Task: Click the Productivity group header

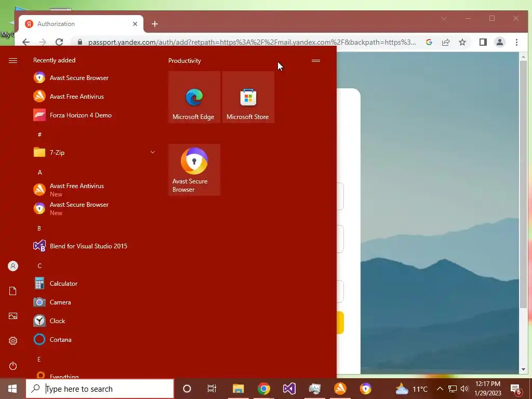Action: [184, 61]
